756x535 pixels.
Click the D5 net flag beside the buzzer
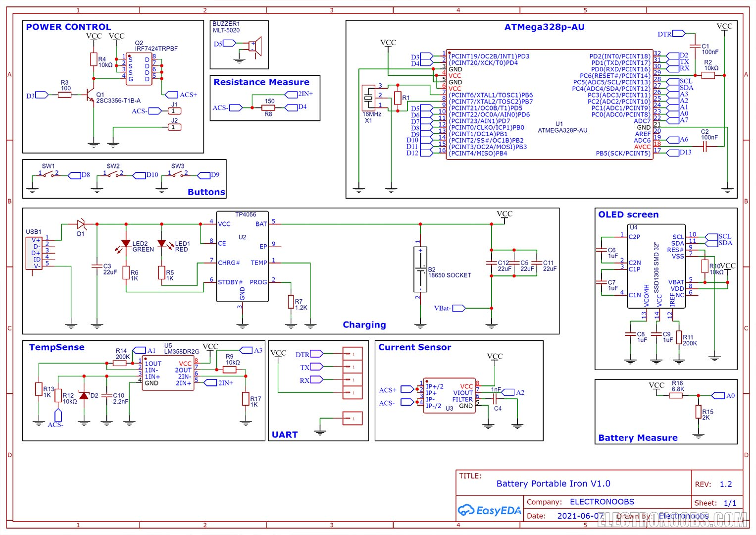pyautogui.click(x=225, y=44)
